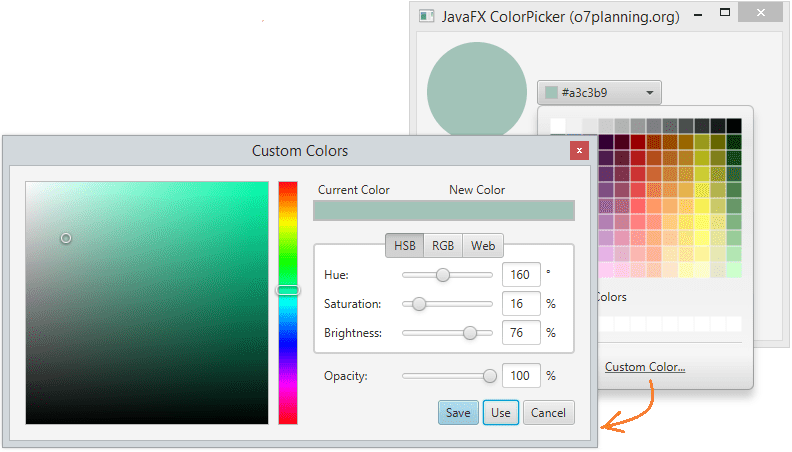
Task: Click the Brightness value field showing 76
Action: (x=521, y=333)
